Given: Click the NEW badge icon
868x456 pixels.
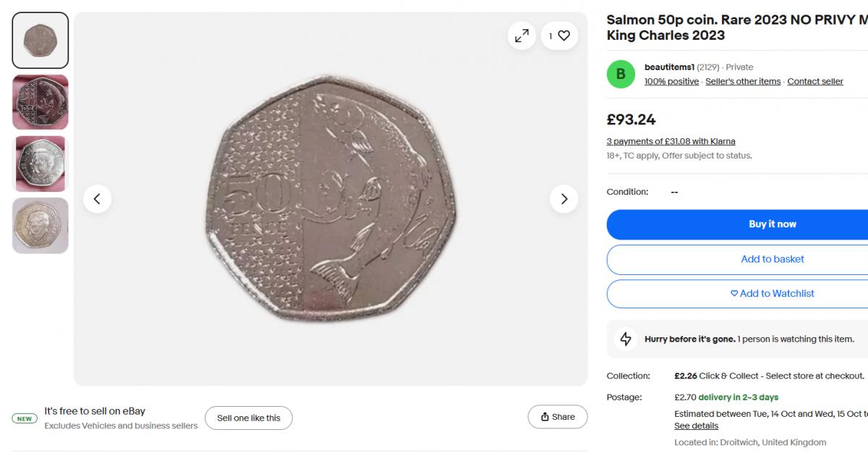Looking at the screenshot, I should tap(25, 418).
